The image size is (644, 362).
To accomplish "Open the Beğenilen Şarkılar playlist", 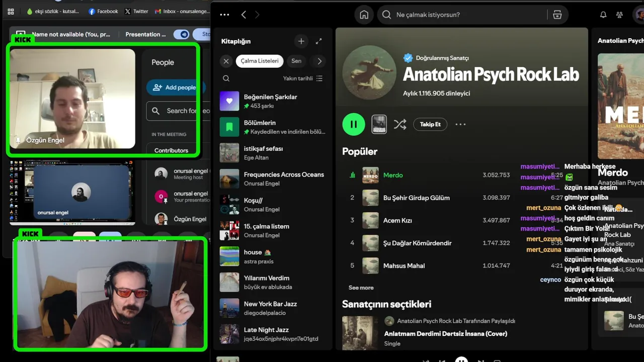I will (273, 101).
